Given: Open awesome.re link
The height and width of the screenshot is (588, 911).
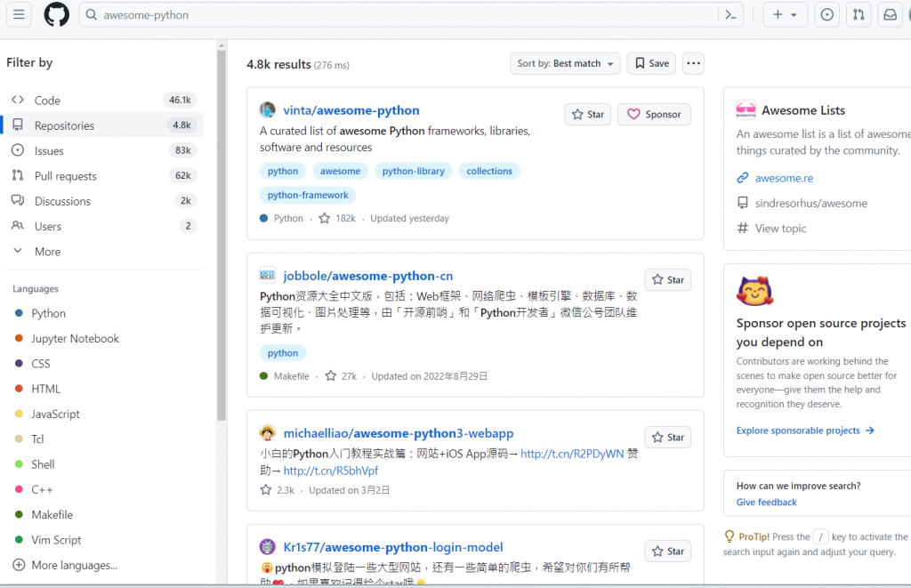Looking at the screenshot, I should coord(784,179).
